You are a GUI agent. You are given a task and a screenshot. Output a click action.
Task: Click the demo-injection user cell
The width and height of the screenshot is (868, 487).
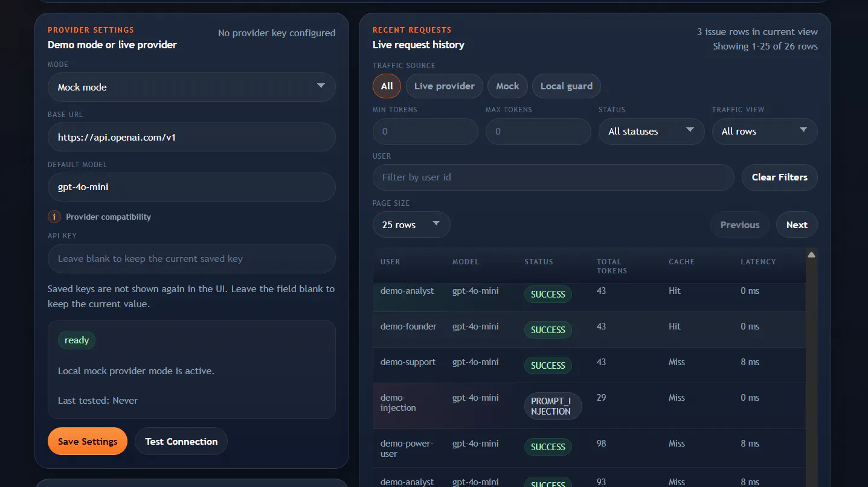tap(398, 403)
